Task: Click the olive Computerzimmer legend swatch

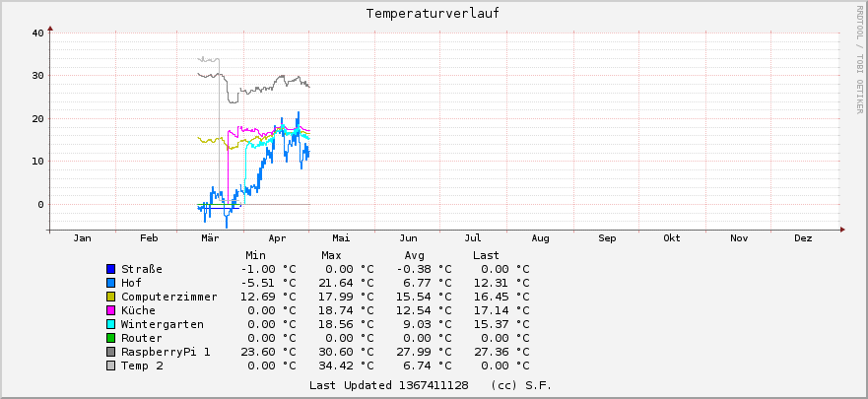Action: click(111, 297)
